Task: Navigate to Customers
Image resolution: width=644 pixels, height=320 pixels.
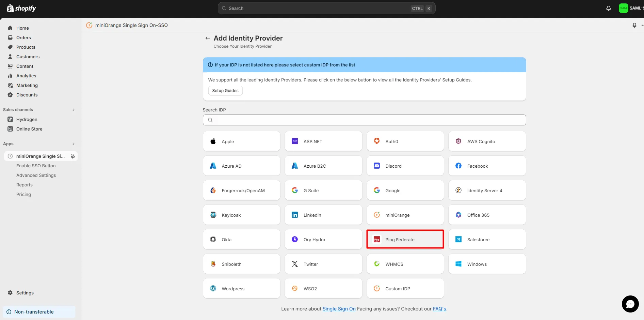Action: tap(41, 57)
